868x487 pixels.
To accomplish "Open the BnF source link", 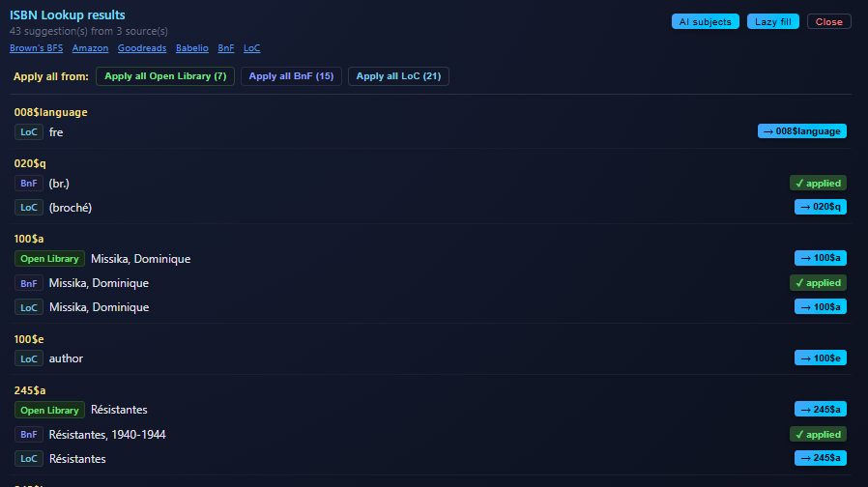I will (x=226, y=48).
